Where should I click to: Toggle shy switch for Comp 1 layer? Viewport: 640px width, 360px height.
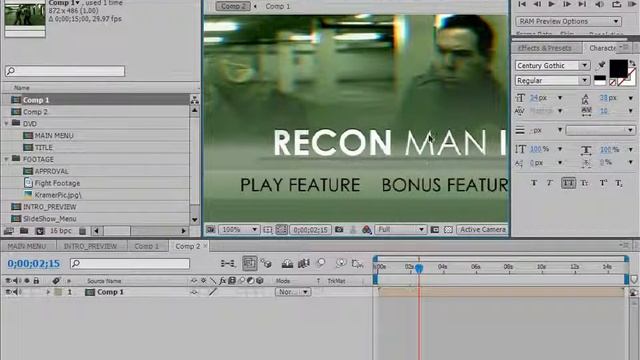point(194,292)
